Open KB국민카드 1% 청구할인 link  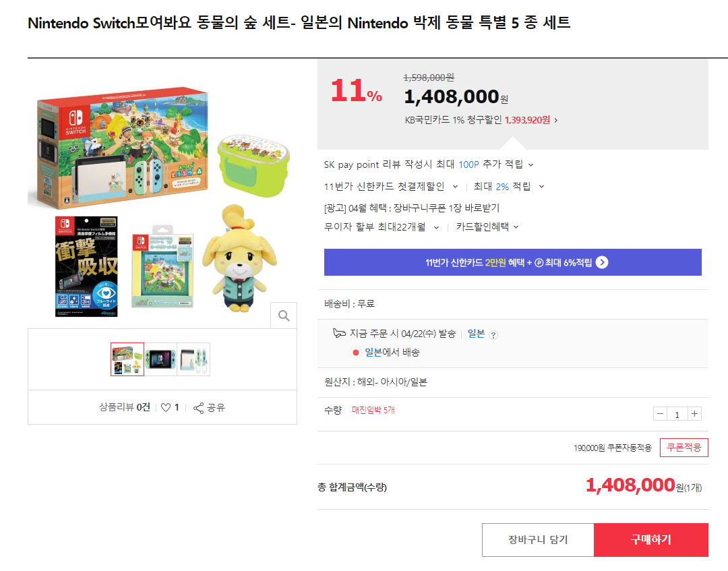pos(481,121)
